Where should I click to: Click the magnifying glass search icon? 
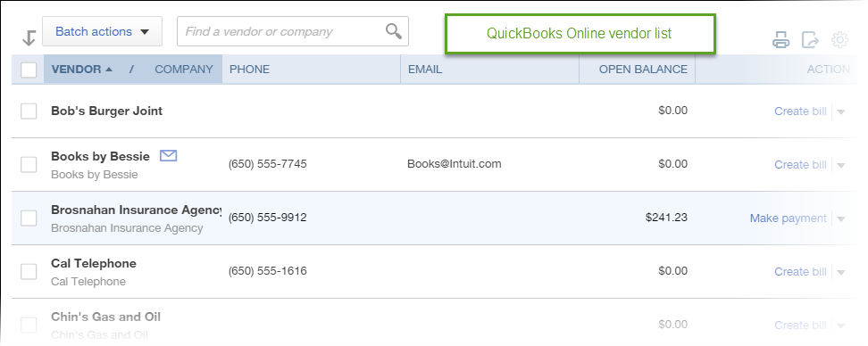point(394,31)
